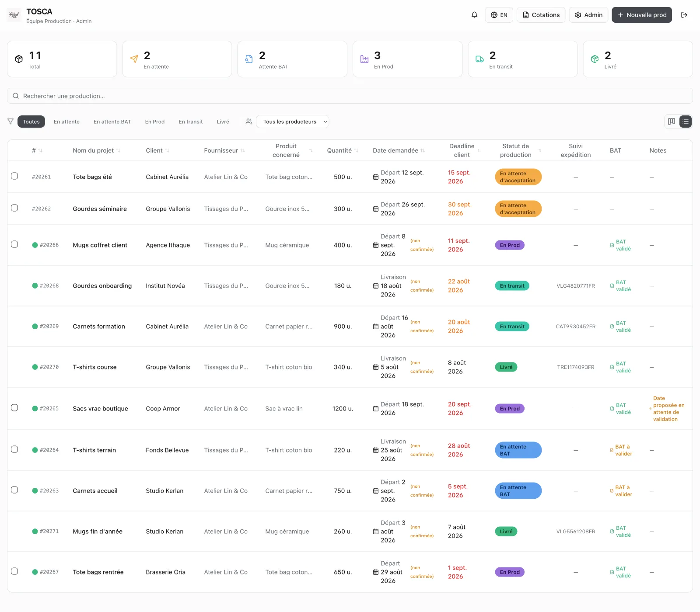Open Tous les producteurs dropdown
The width and height of the screenshot is (700, 612).
point(293,122)
